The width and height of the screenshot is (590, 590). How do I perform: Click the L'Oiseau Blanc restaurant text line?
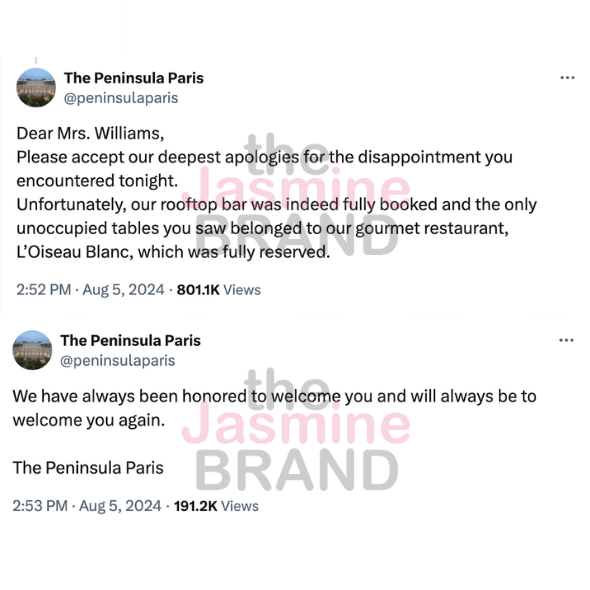(x=173, y=252)
